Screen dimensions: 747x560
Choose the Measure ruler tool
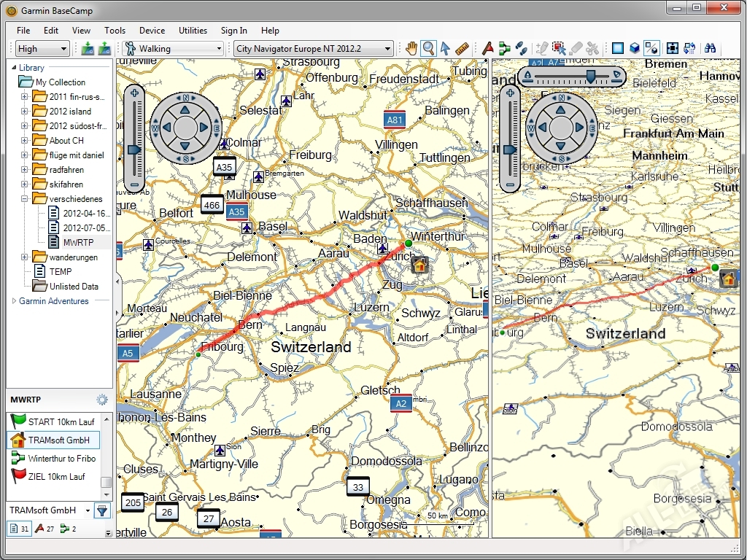pos(462,49)
